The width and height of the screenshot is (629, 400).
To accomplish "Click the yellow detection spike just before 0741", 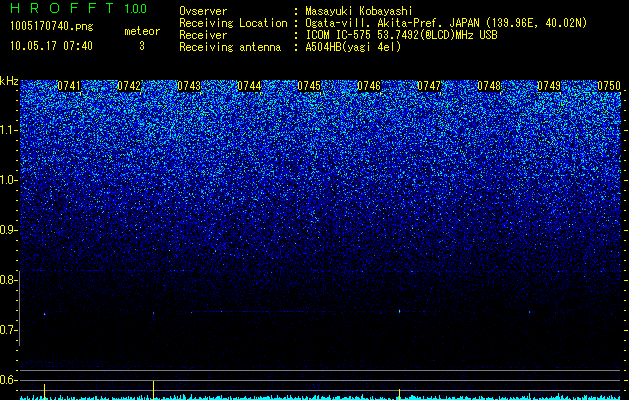I will (x=45, y=391).
